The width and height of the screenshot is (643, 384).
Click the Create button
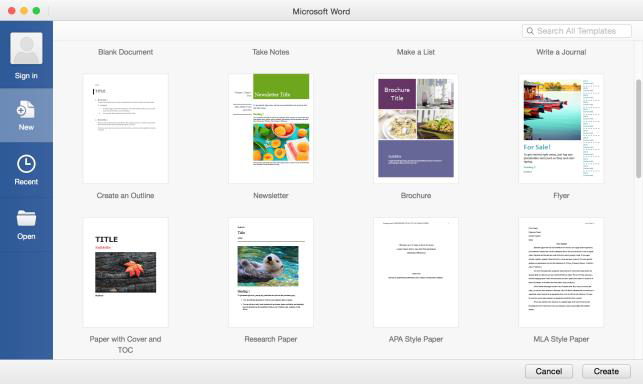(x=606, y=371)
